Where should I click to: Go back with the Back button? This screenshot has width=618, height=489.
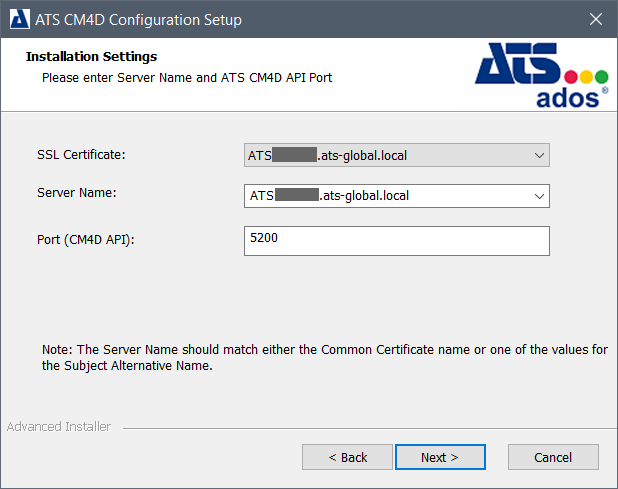pos(347,457)
